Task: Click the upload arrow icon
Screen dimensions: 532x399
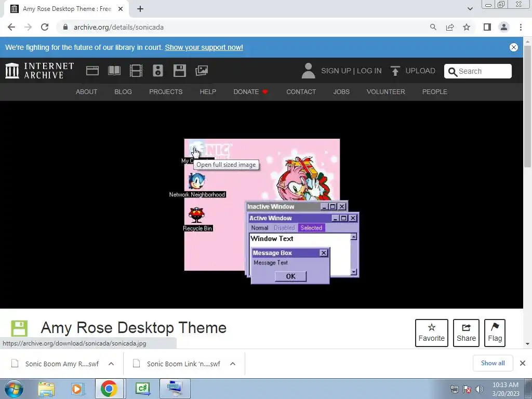Action: pos(395,71)
